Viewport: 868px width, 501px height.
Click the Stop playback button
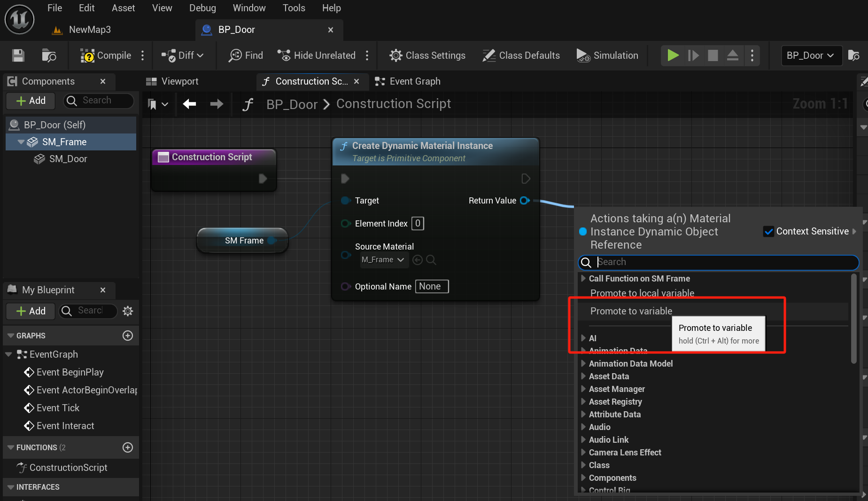coord(713,55)
